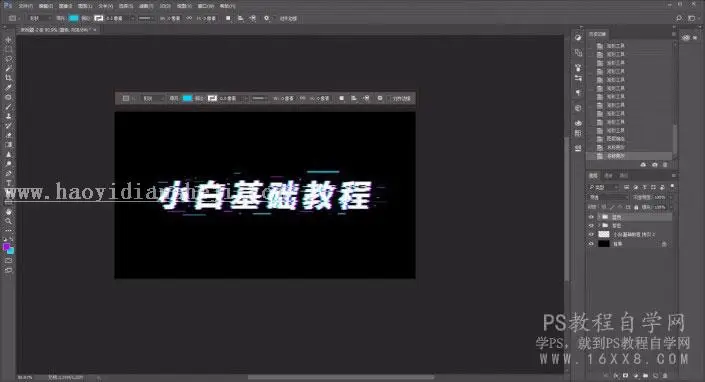Select the Brush tool in left toolbar
Screen dimensions: 705x382
click(x=9, y=107)
